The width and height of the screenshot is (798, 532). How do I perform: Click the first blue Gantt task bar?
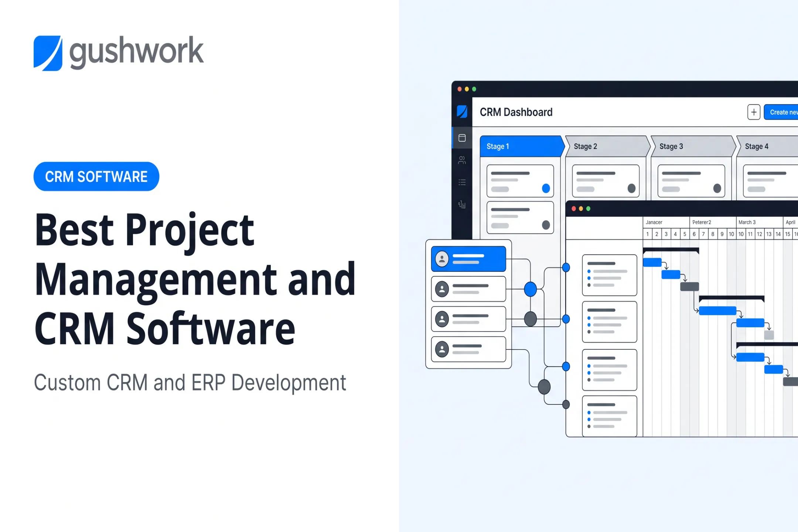tap(652, 262)
